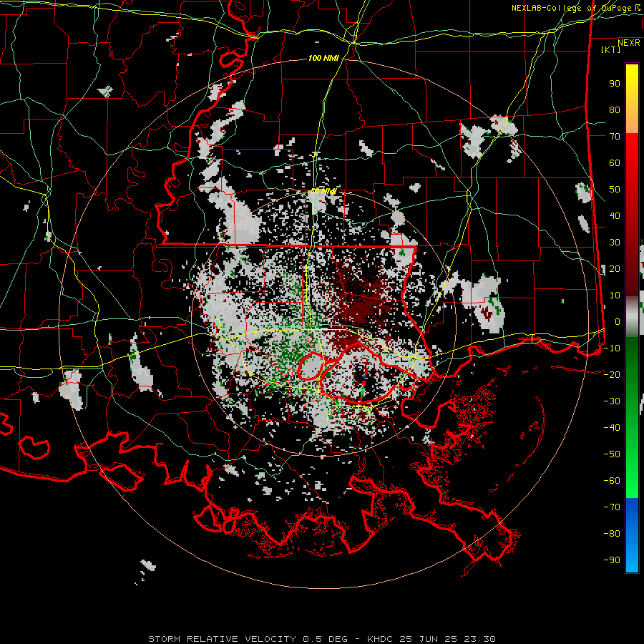The height and width of the screenshot is (644, 644).
Task: Click the -50 value on the velocity scale
Action: 612,454
